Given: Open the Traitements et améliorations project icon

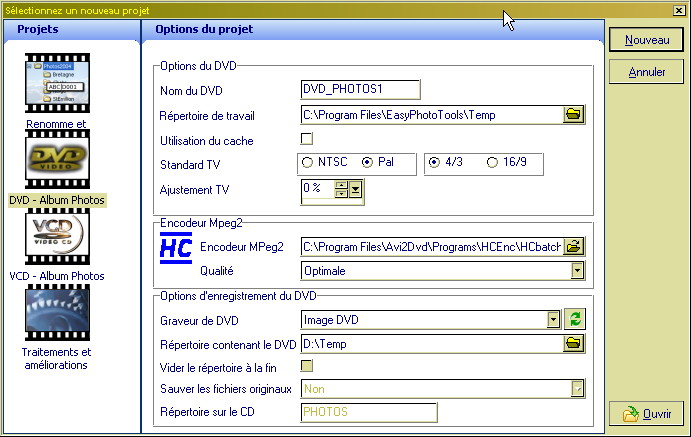Looking at the screenshot, I should [x=57, y=314].
